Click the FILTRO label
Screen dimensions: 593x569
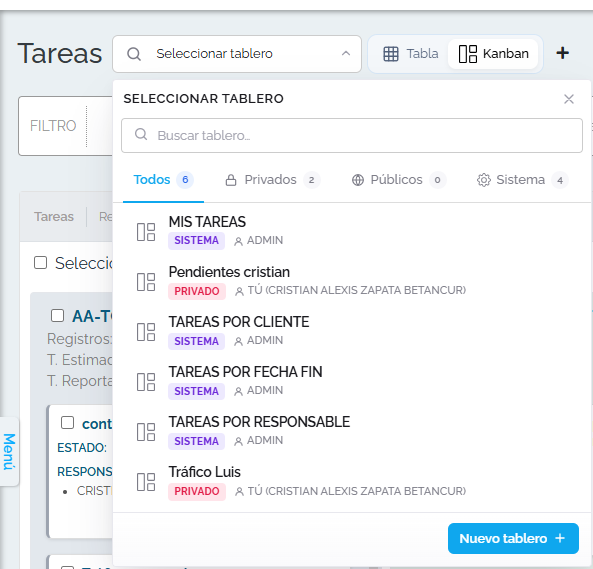[53, 126]
